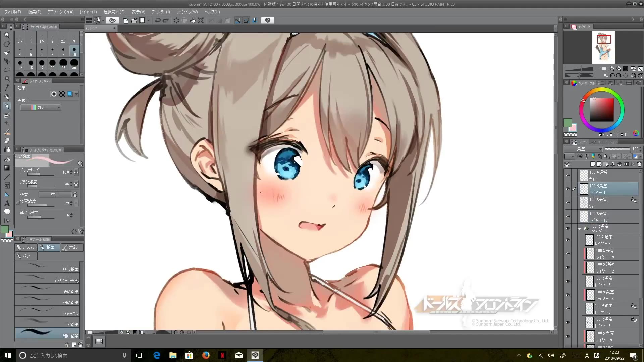Click the Undo arrow in command bar
Viewport: 644px width, 362px height.
[157, 20]
